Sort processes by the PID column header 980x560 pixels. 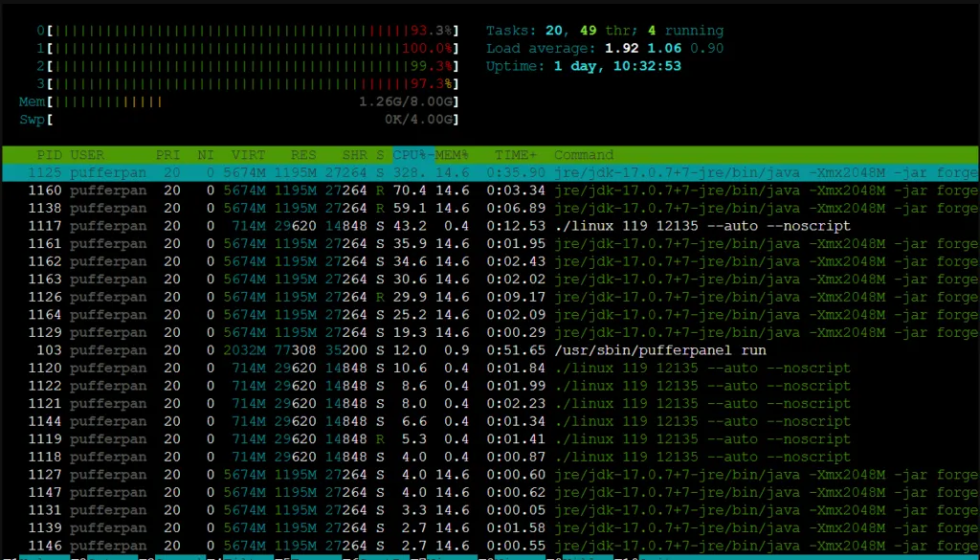coord(49,155)
